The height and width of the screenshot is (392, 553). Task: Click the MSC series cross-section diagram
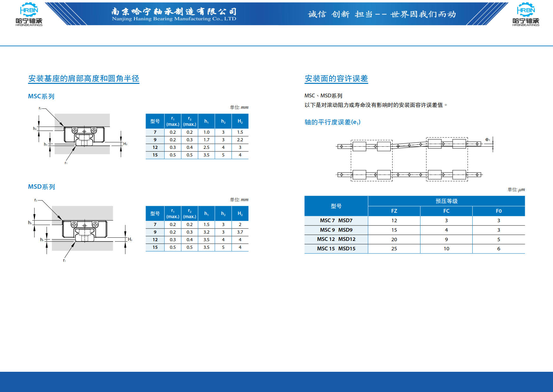pos(80,136)
